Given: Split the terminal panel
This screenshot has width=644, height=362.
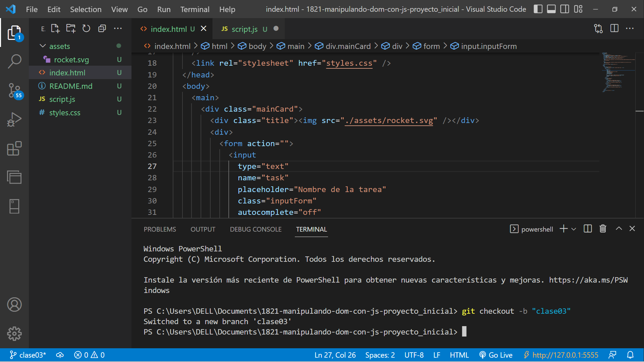Looking at the screenshot, I should click(x=588, y=229).
